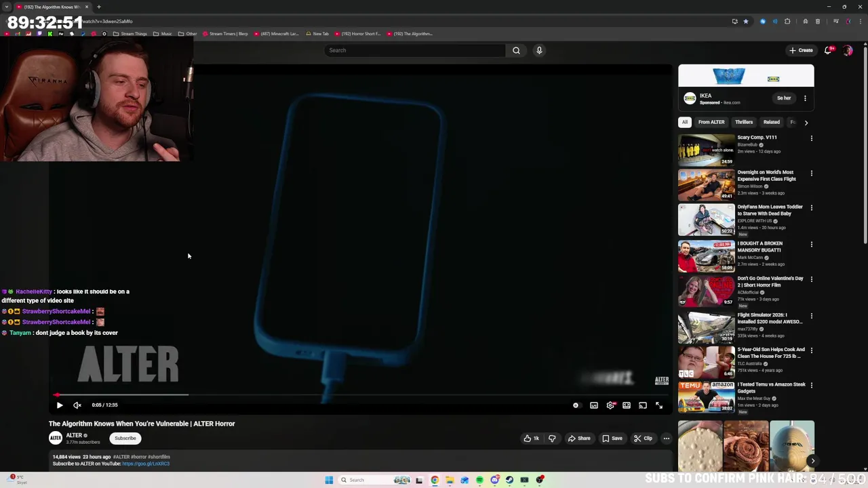
Task: Like the video with the thumbs up
Action: 532,439
